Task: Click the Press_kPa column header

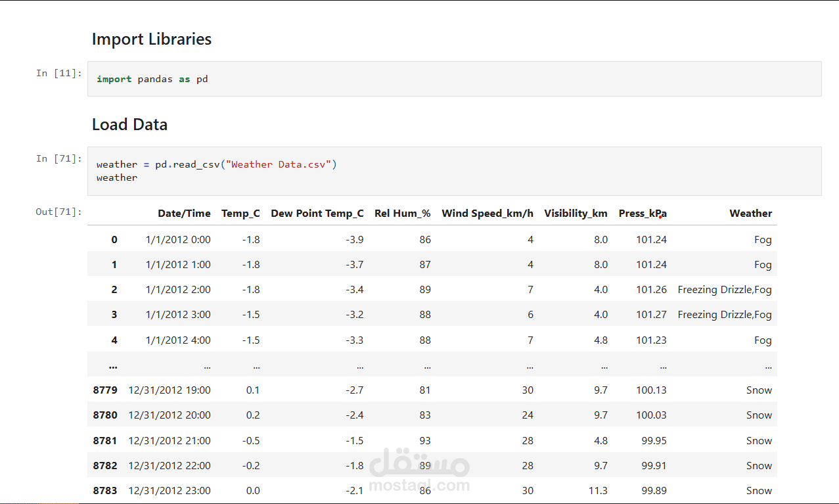Action: [x=643, y=214]
